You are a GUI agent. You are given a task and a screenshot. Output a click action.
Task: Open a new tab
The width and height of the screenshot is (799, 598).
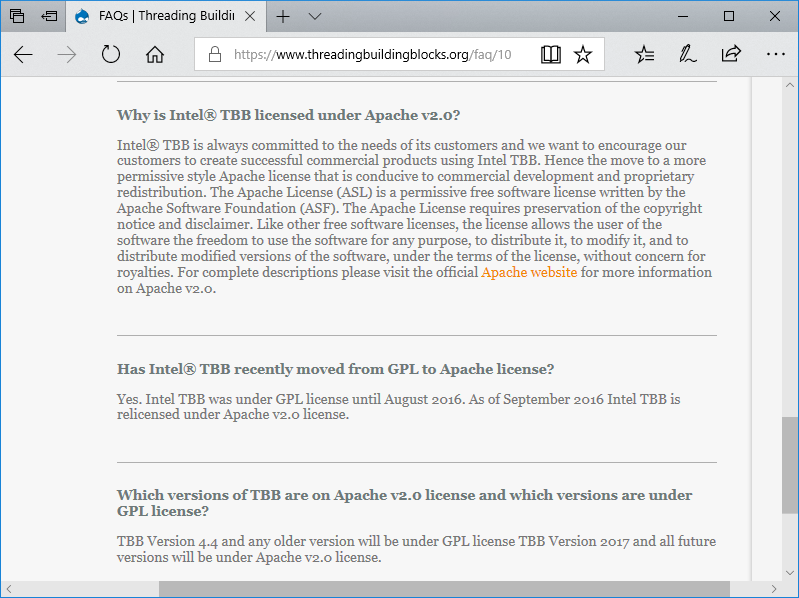(284, 17)
